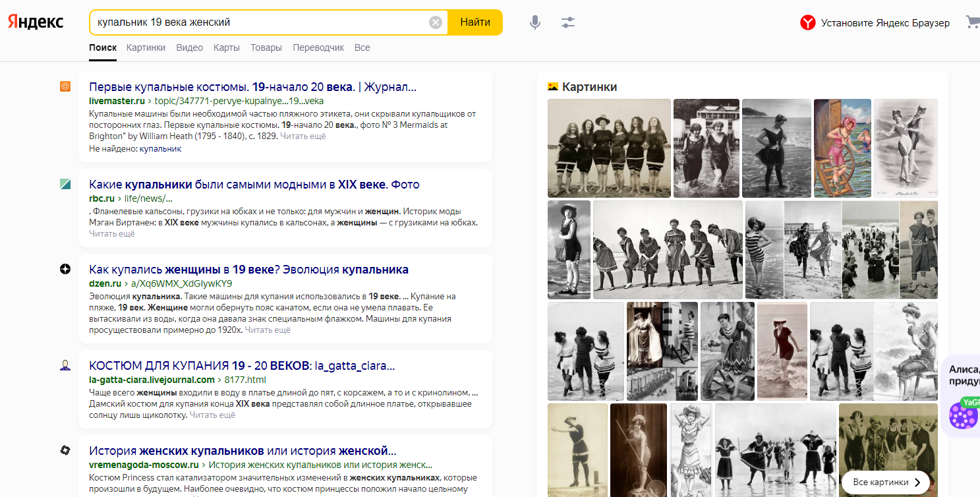The image size is (980, 497).
Task: Expand livemaster snippet with Читать ещё
Action: (x=303, y=136)
